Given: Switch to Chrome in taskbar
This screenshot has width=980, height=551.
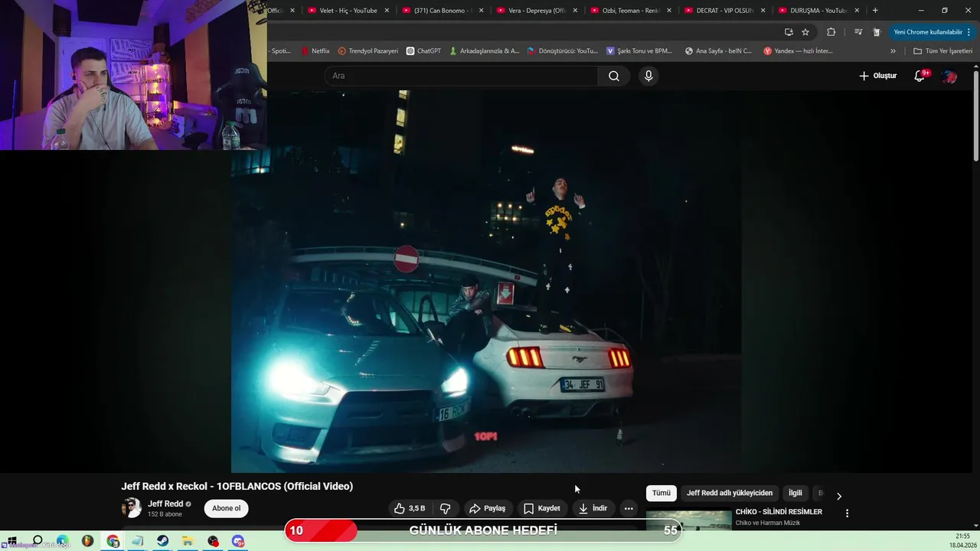Looking at the screenshot, I should [x=113, y=541].
